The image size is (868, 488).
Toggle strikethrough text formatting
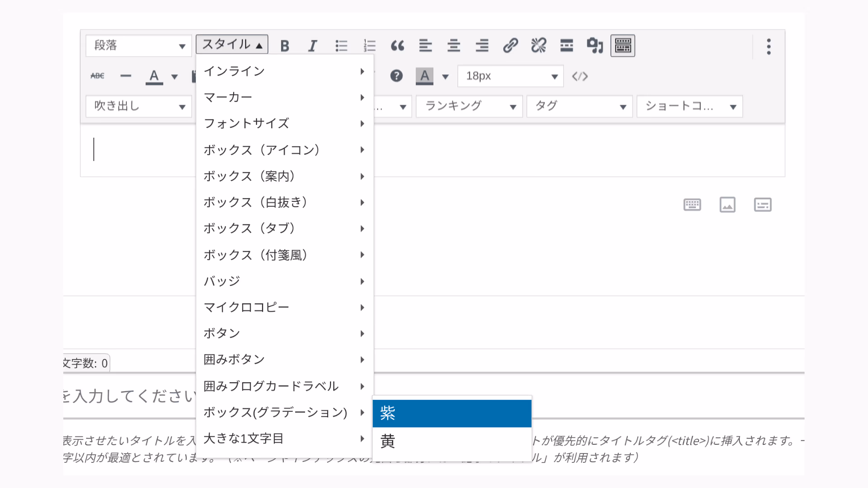click(97, 76)
